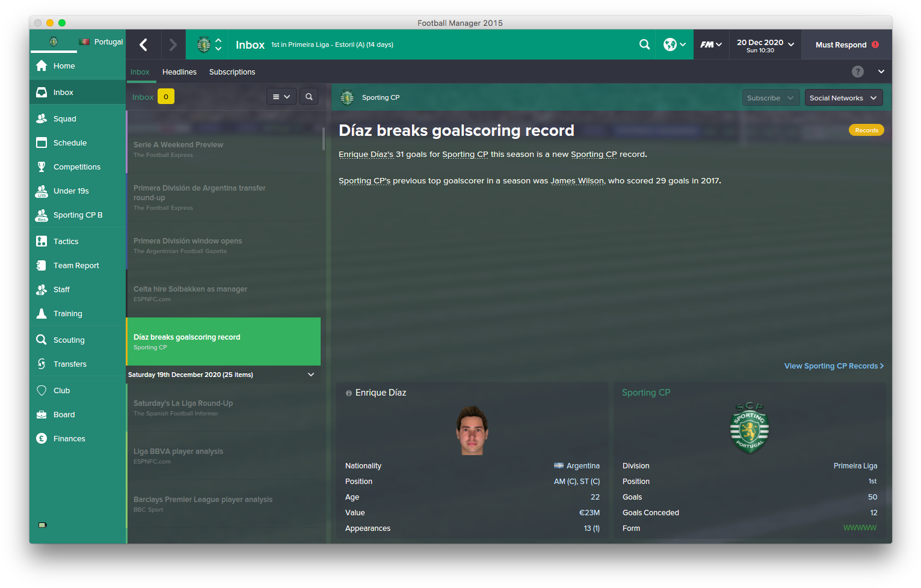The height and width of the screenshot is (588, 921).
Task: Open View Sporting CP Records link
Action: pos(834,366)
